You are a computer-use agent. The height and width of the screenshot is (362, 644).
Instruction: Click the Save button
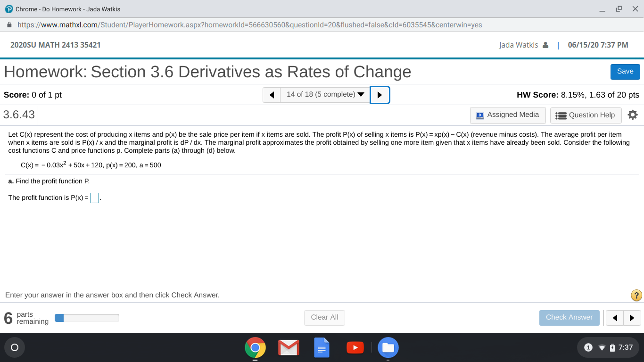click(x=625, y=72)
